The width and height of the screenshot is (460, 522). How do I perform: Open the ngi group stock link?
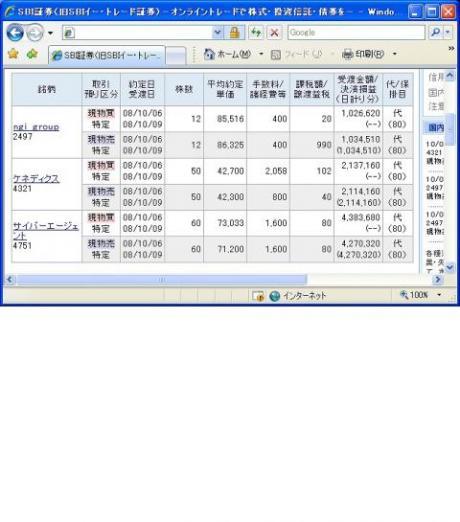pos(36,127)
